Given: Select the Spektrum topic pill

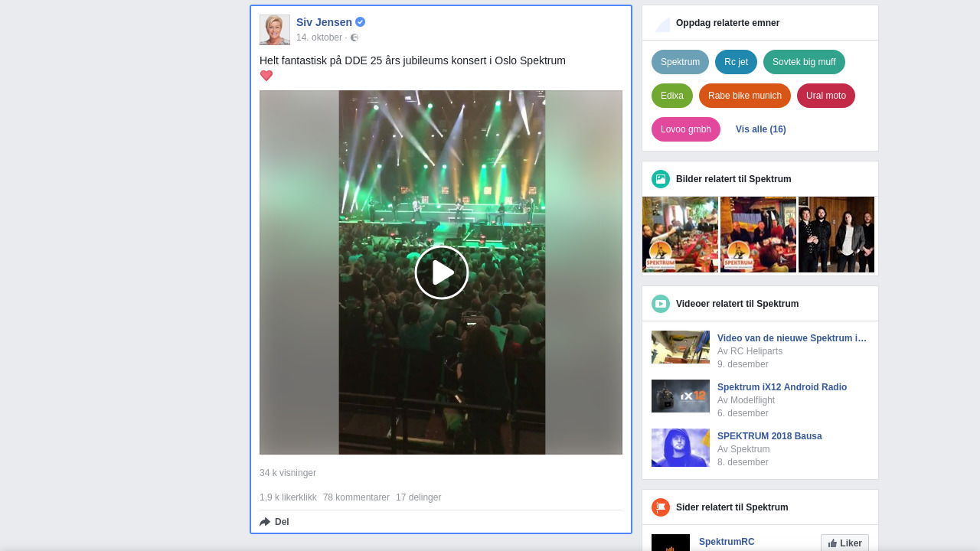Looking at the screenshot, I should (680, 62).
